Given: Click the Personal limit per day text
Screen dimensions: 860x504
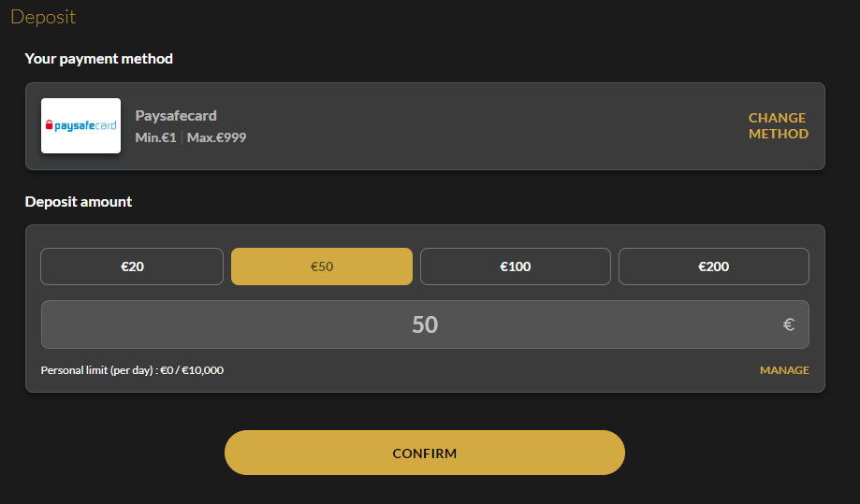Looking at the screenshot, I should [97, 370].
